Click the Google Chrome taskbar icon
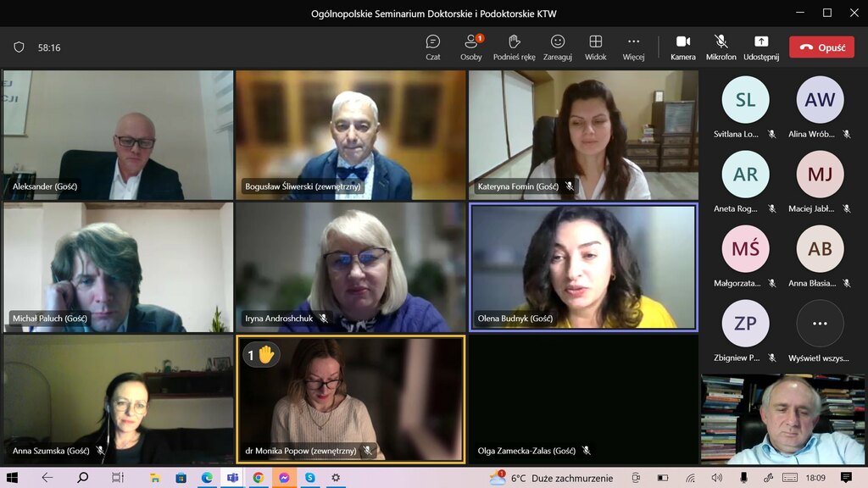 coord(258,478)
